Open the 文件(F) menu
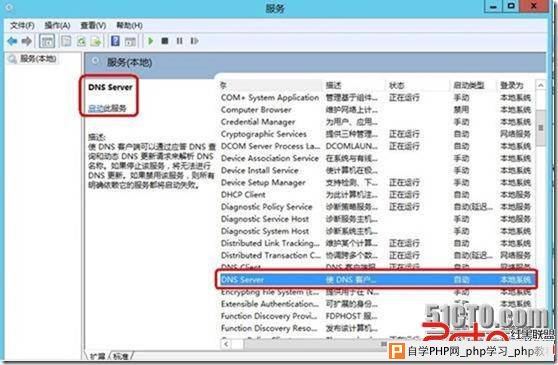558x365 pixels. pos(22,25)
